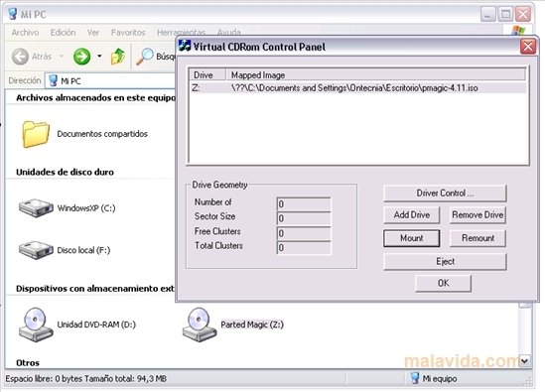Click OK in Virtual CDRom Control Panel
This screenshot has width=545, height=392.
pos(443,283)
